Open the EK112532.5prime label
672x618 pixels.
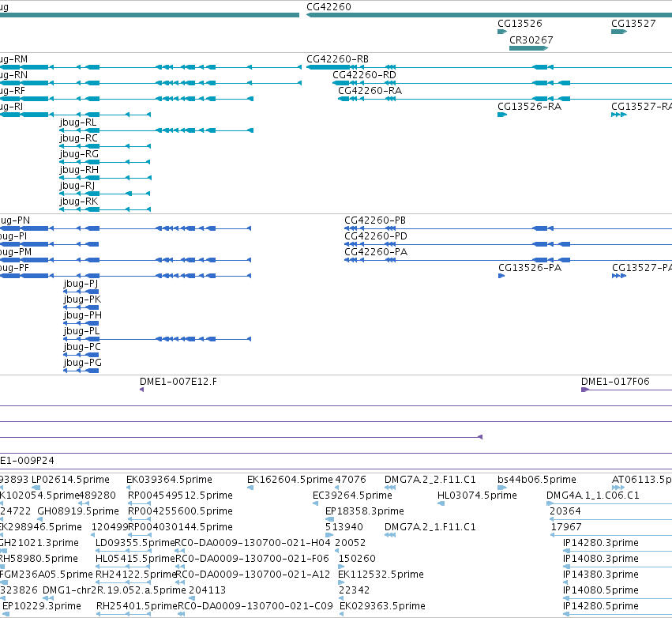381,575
